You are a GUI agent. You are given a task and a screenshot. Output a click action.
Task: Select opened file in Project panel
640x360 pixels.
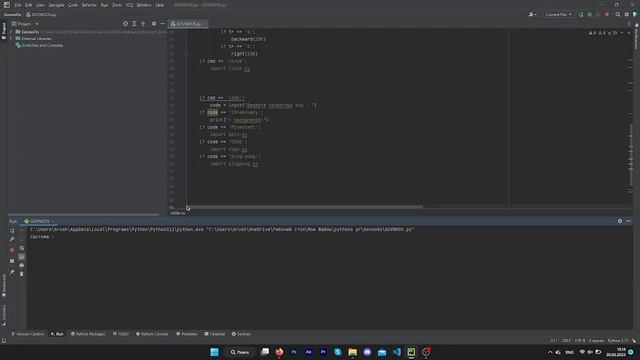click(x=125, y=24)
